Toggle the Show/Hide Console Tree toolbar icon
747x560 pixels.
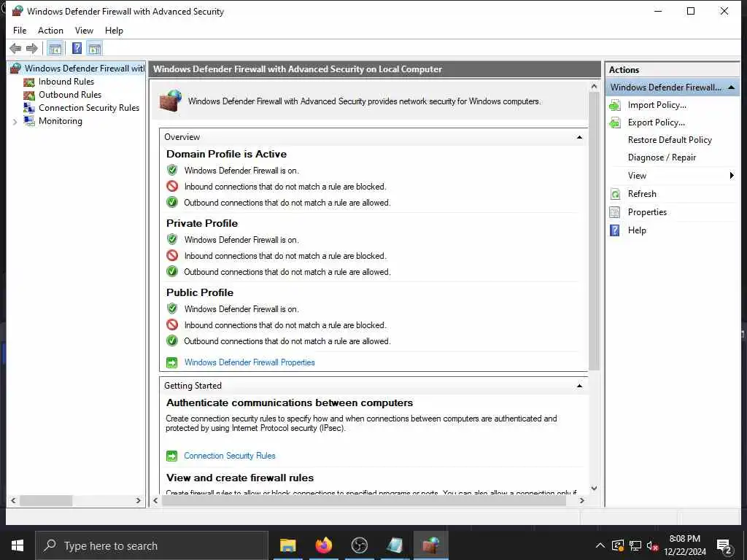pos(55,48)
